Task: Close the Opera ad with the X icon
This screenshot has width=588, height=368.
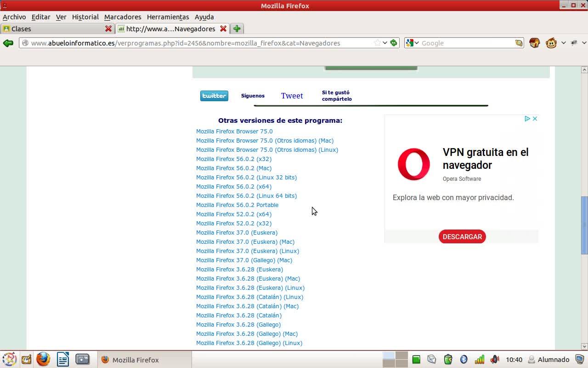Action: 535,119
